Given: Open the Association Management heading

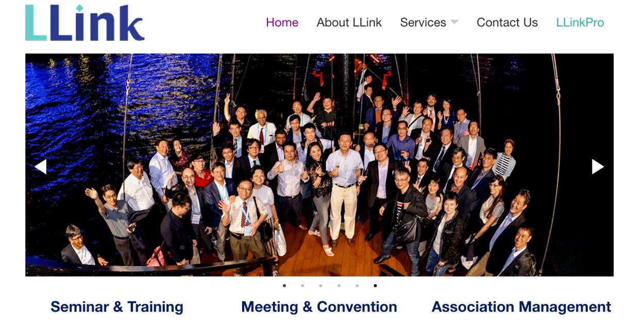Looking at the screenshot, I should [x=521, y=307].
